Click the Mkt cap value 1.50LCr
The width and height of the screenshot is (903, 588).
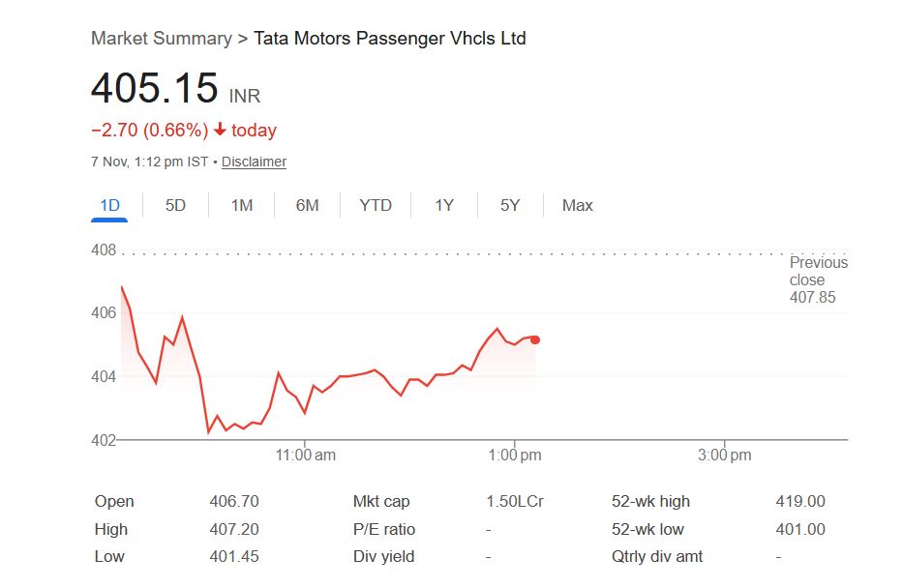[515, 501]
